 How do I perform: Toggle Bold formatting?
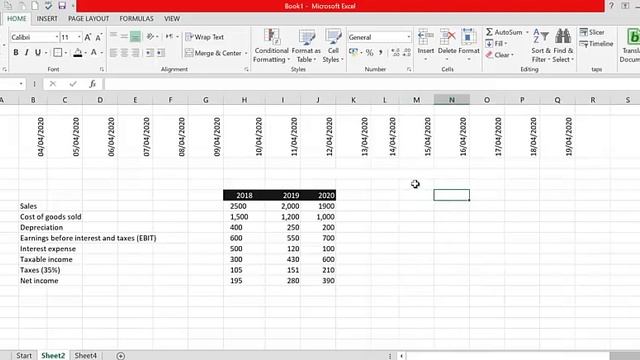pos(16,53)
